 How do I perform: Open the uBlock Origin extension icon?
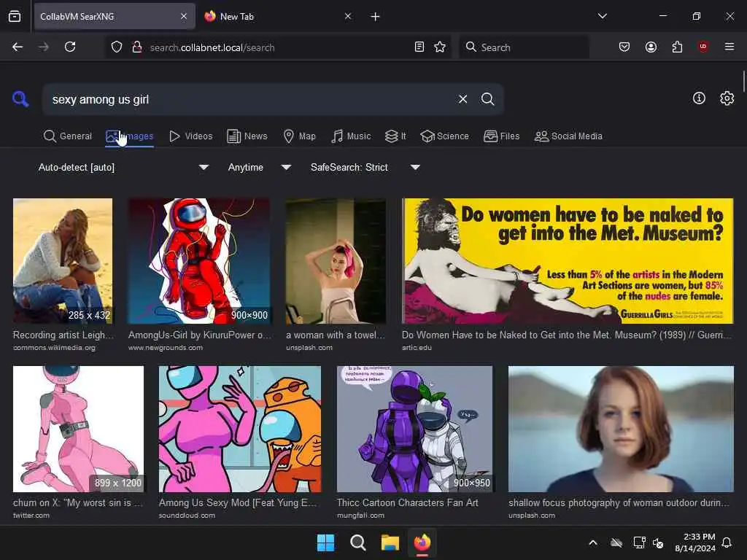(x=703, y=47)
